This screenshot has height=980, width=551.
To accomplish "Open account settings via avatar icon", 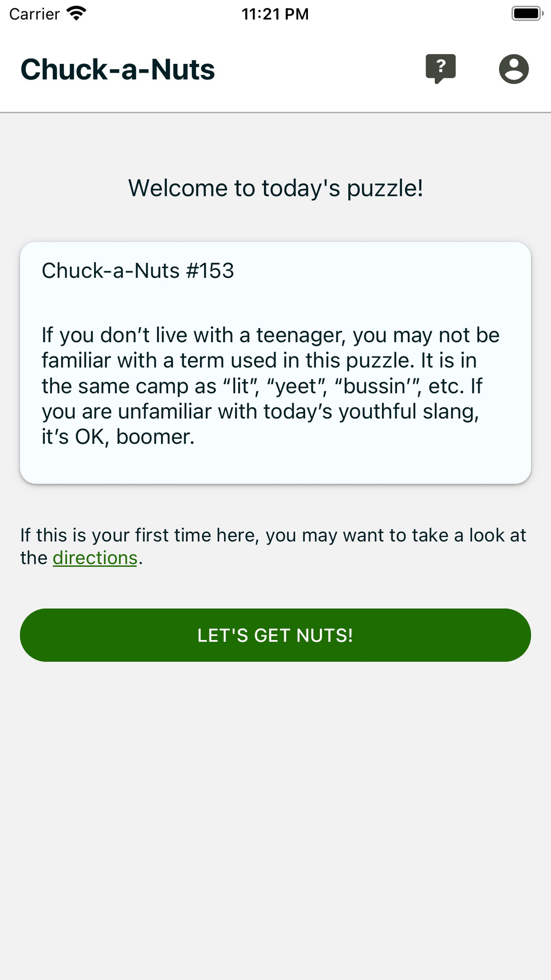I will 514,69.
